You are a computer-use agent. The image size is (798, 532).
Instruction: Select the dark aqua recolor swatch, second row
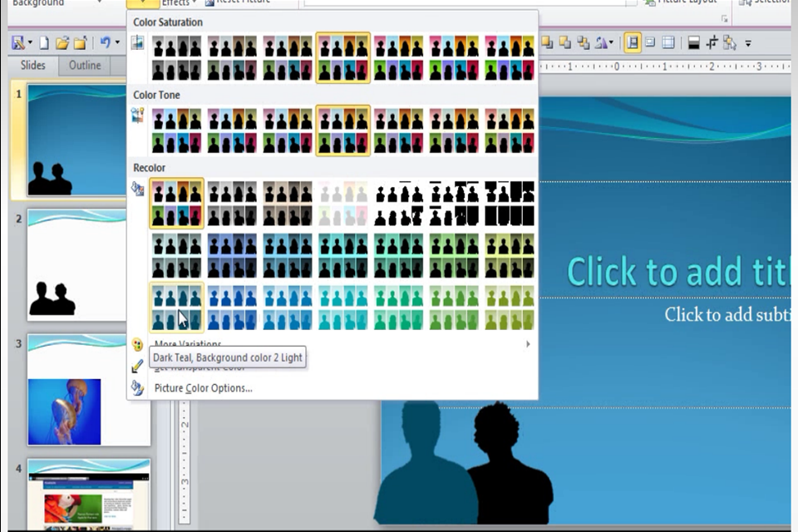[x=343, y=255]
